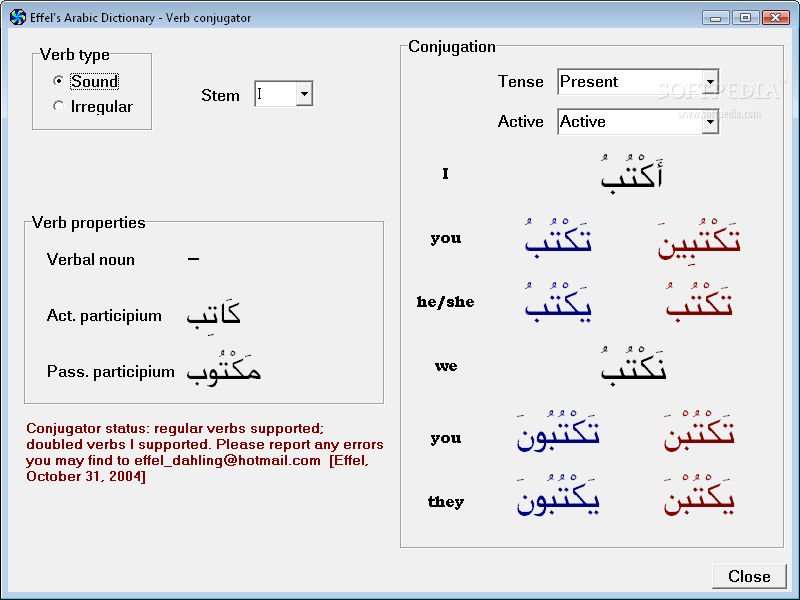Click the Verbal noun dash value
Viewport: 800px width, 600px height.
[x=193, y=259]
